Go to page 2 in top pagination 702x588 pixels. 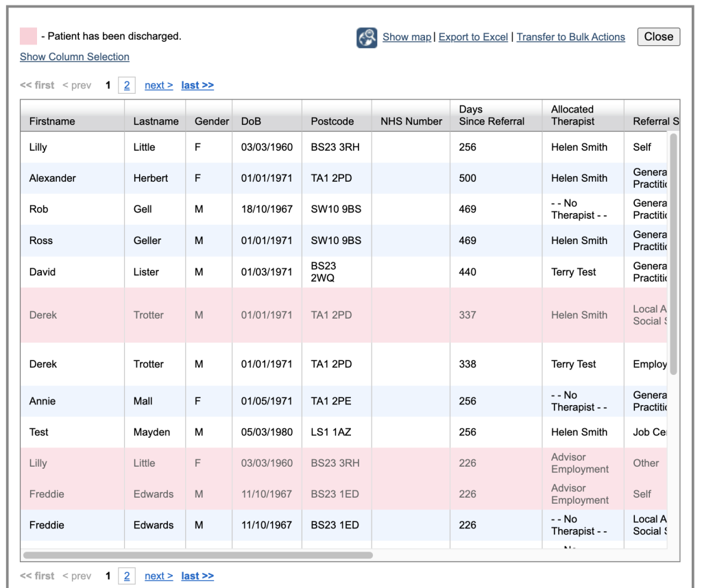pyautogui.click(x=127, y=85)
